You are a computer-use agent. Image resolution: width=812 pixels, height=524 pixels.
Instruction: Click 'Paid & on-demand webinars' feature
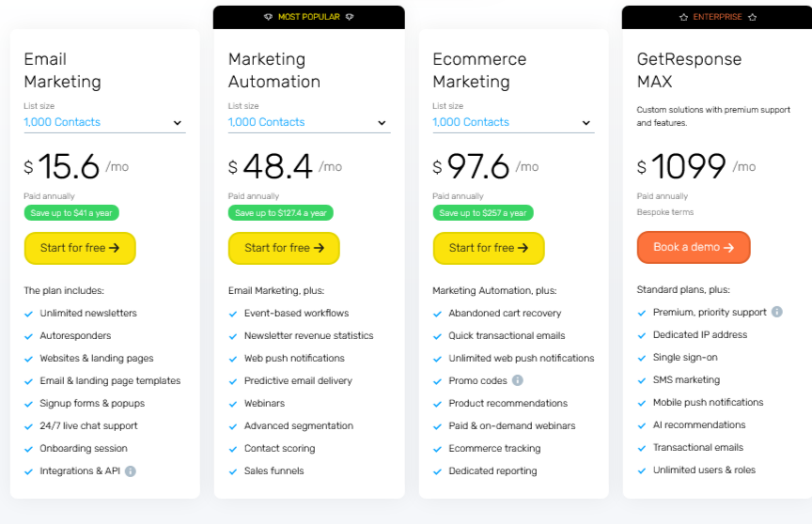click(x=512, y=426)
